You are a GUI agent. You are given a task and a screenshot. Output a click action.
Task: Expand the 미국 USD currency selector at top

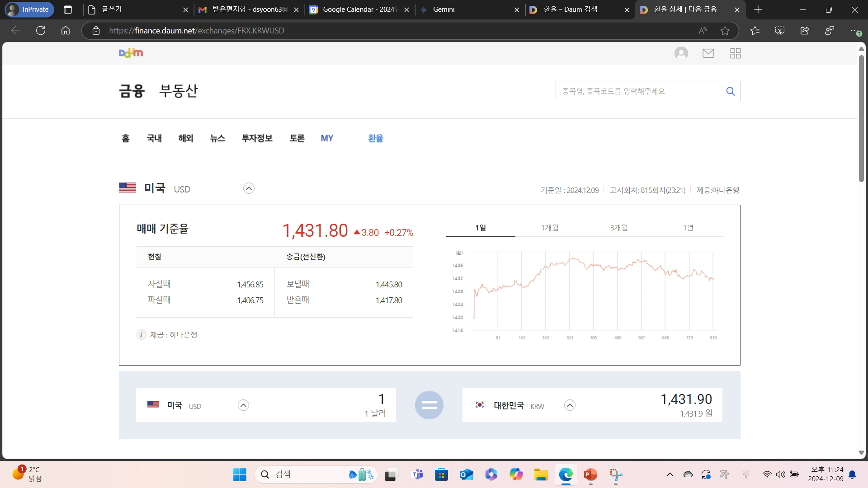[249, 188]
